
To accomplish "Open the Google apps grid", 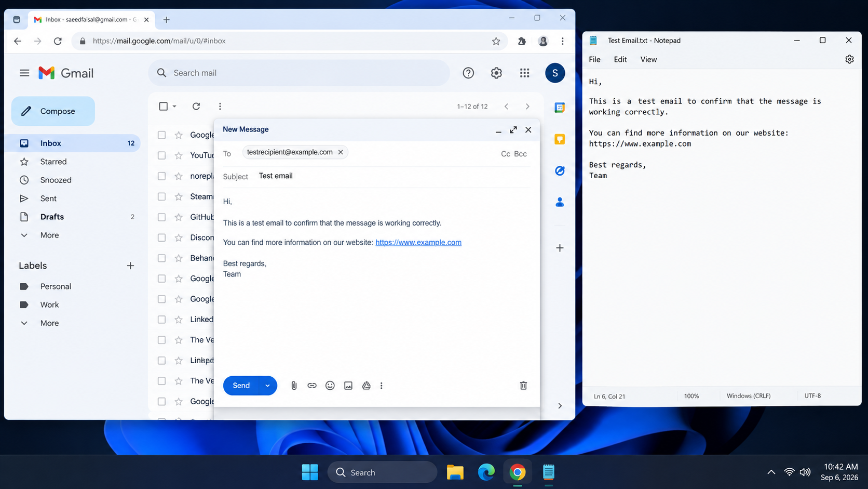I will pos(525,73).
